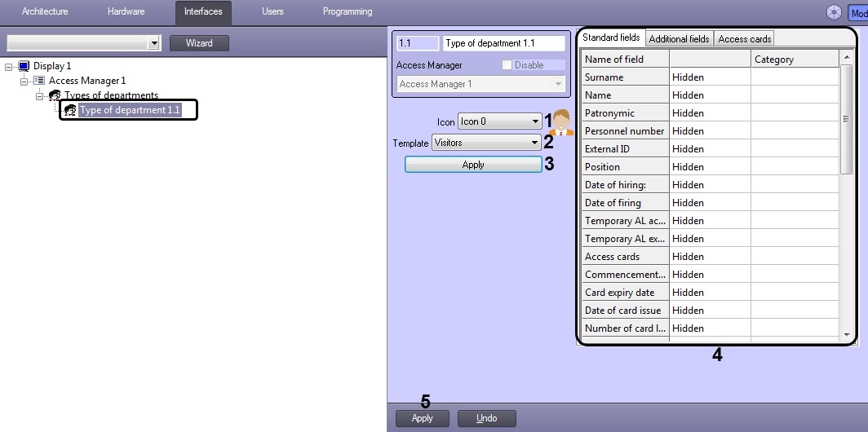Select the Standard fields tab

point(611,37)
